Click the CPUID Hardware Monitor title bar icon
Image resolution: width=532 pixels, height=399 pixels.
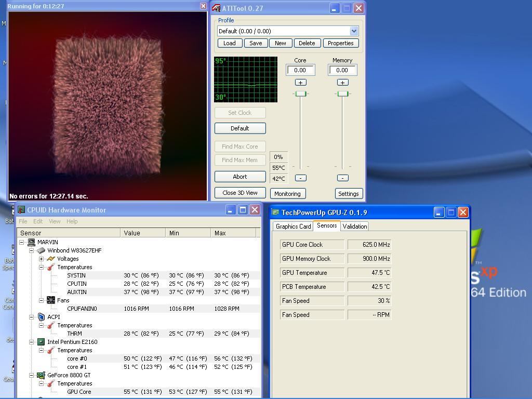click(21, 210)
